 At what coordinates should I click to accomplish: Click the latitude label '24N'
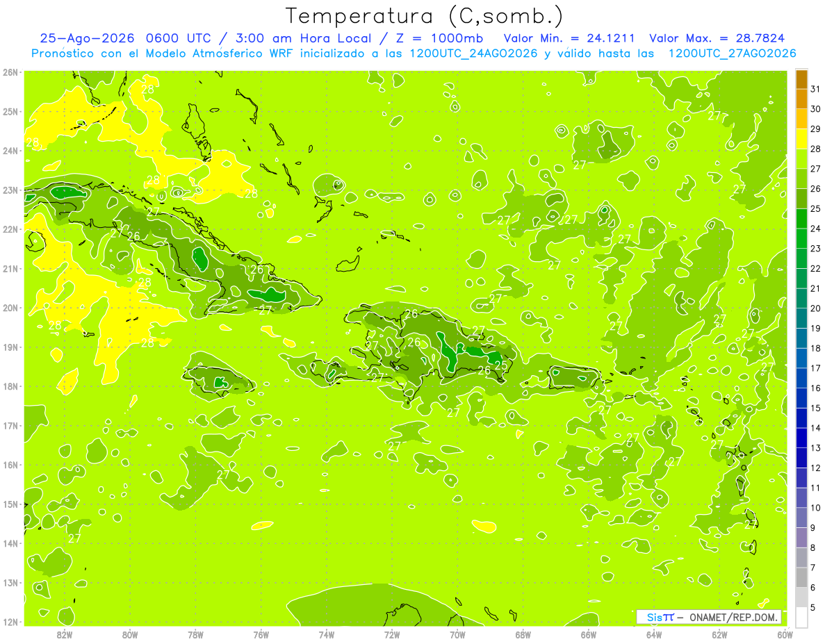click(11, 151)
